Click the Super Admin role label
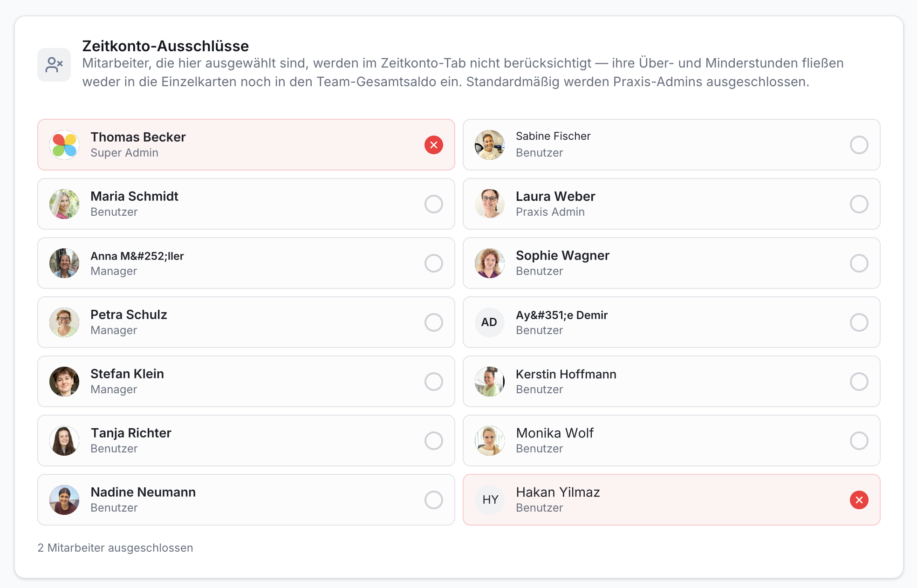The height and width of the screenshot is (588, 917). (x=124, y=153)
